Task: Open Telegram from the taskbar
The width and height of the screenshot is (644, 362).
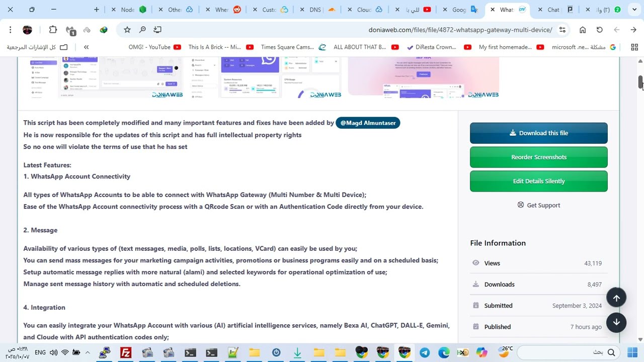Action: point(425,353)
